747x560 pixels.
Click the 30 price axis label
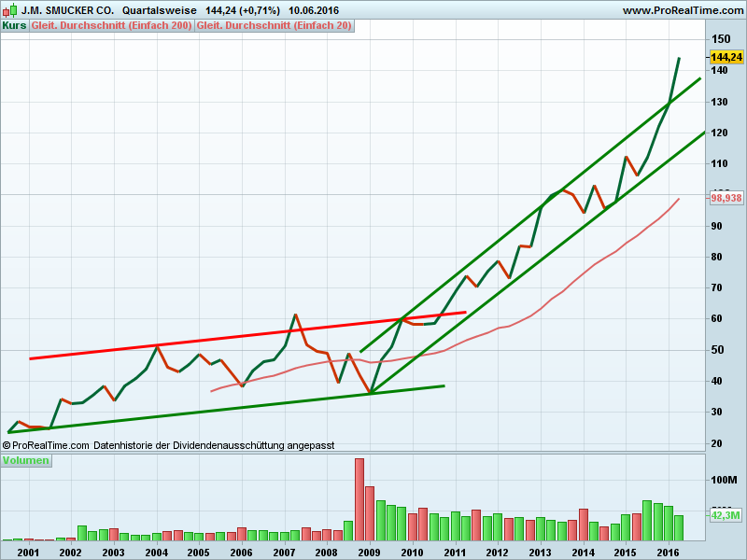716,413
